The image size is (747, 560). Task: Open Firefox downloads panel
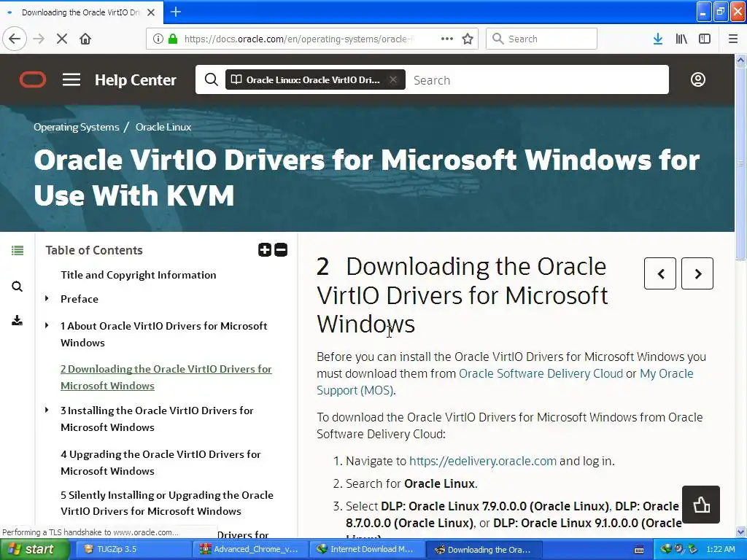(x=658, y=39)
